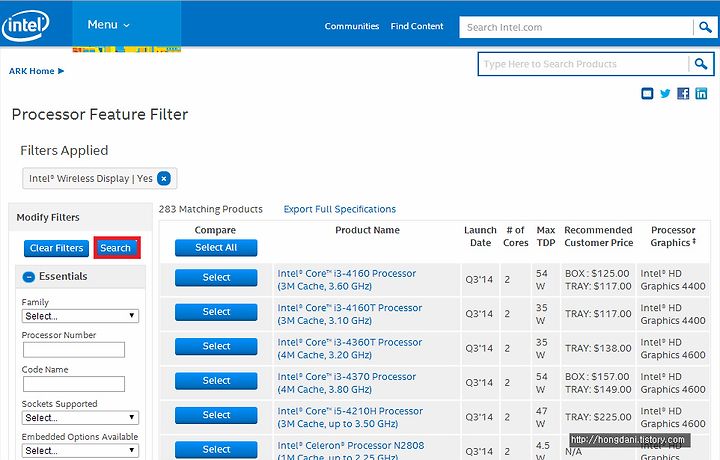Click the # of Cores column header
Screen dimensions: 720x460
coord(516,236)
